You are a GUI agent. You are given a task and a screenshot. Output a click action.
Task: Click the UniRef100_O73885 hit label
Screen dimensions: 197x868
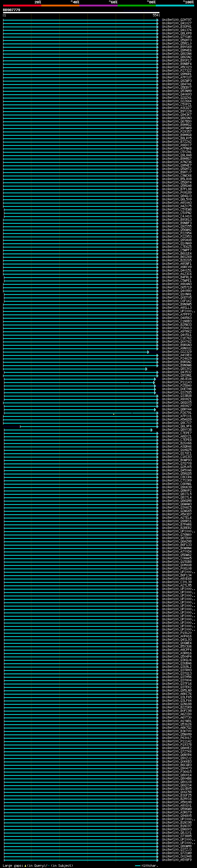(x=177, y=836)
